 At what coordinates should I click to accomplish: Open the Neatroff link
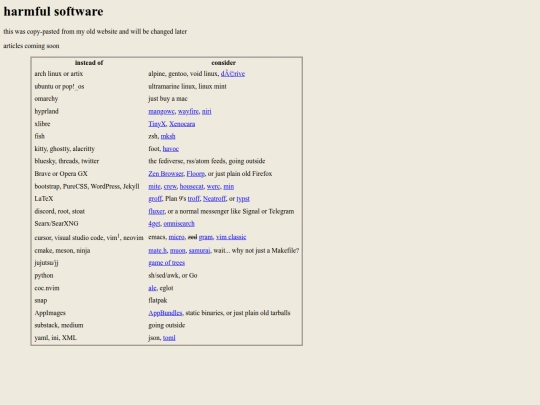(x=214, y=199)
